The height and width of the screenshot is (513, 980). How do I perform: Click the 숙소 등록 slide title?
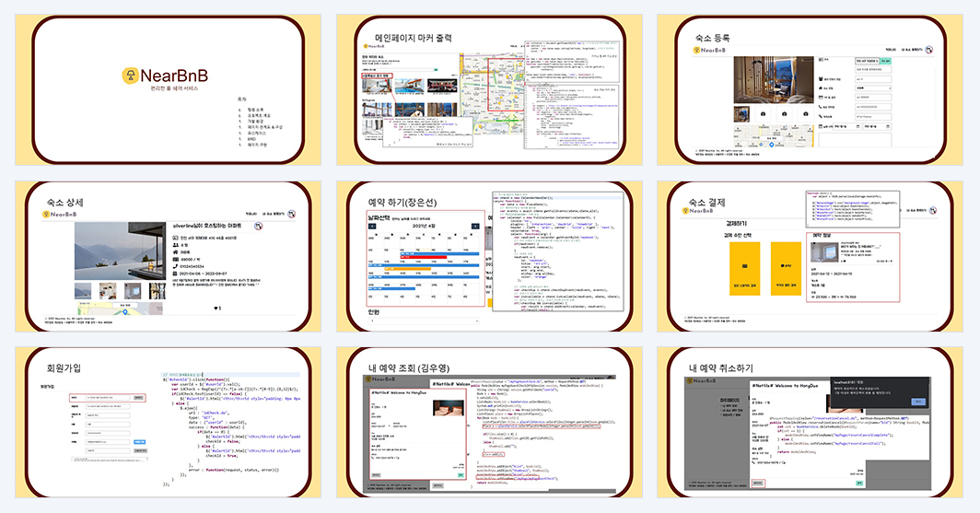point(713,38)
